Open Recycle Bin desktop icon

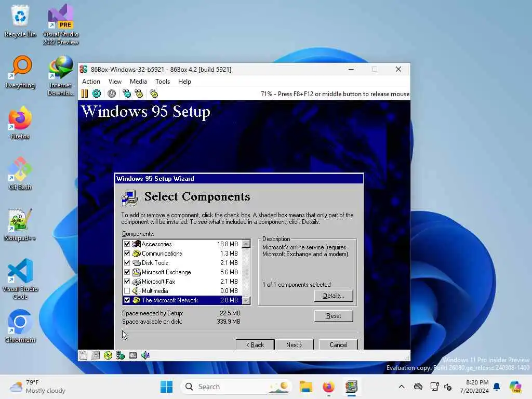click(20, 21)
